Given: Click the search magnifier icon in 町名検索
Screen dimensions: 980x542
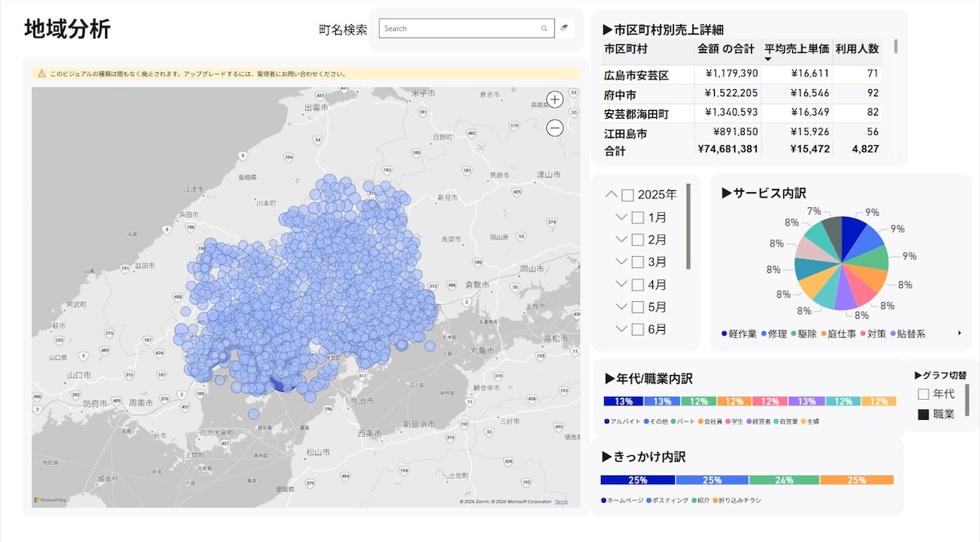Looking at the screenshot, I should click(x=544, y=28).
